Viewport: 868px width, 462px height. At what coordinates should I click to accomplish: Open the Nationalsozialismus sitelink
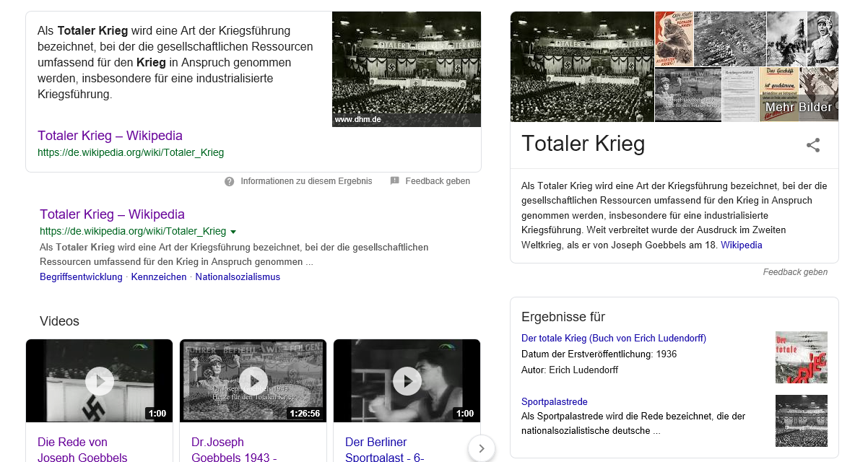click(238, 276)
